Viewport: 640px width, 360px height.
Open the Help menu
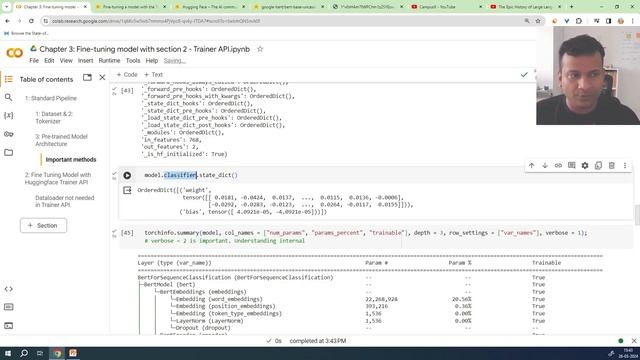point(151,60)
